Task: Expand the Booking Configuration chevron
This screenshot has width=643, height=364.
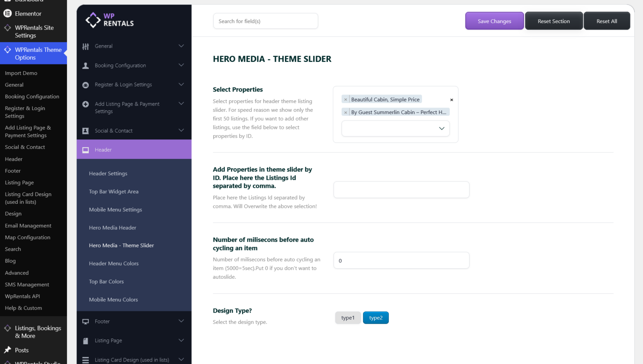Action: [181, 65]
